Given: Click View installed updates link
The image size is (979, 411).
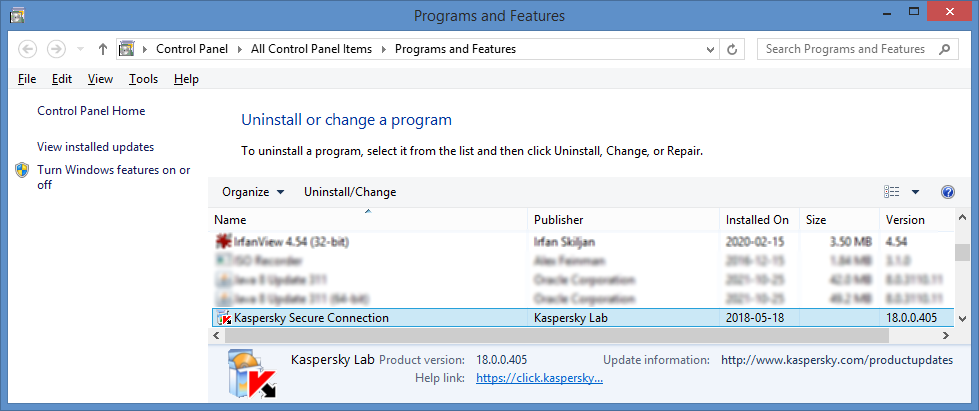Looking at the screenshot, I should (95, 147).
